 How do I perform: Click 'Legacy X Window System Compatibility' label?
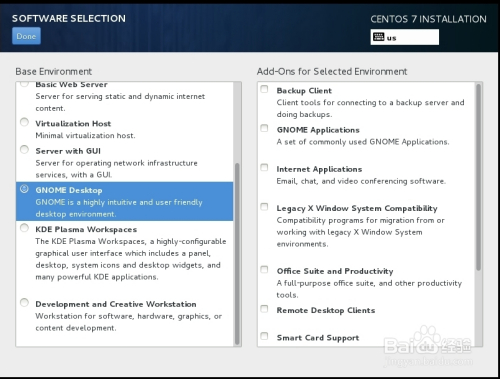(x=357, y=208)
